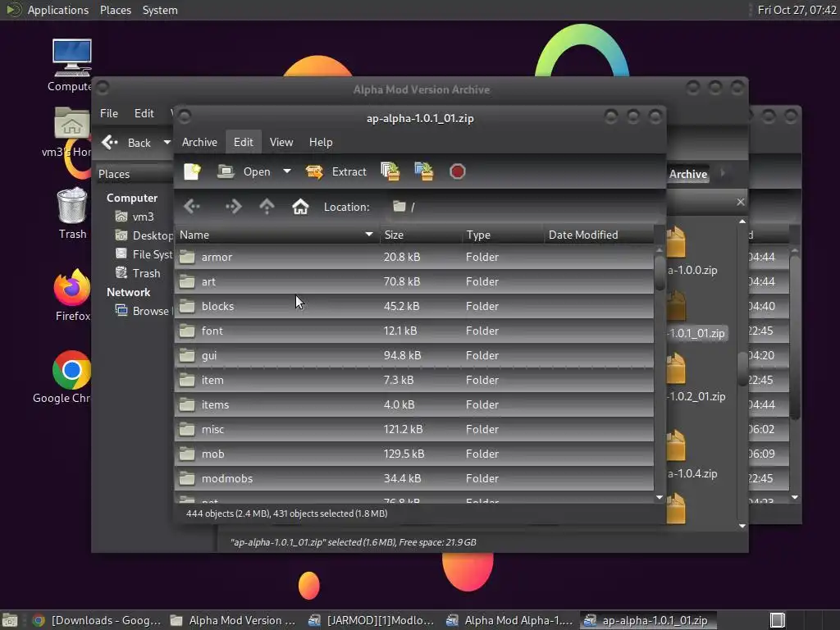The image size is (840, 630).
Task: Select the gui folder
Action: pos(414,356)
